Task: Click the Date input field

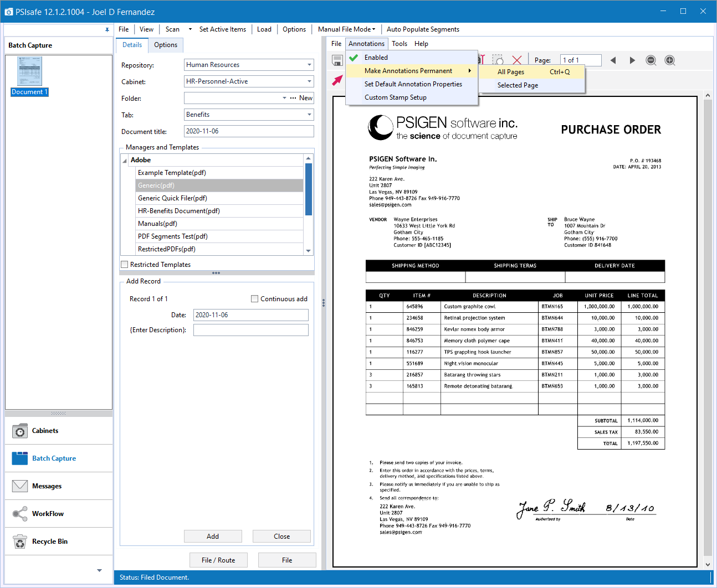Action: 250,315
